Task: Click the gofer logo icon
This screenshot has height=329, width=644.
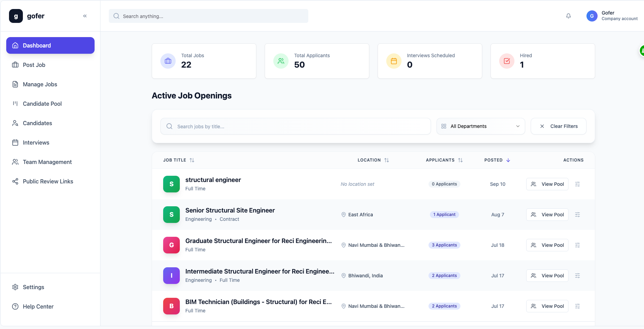Action: (x=16, y=16)
